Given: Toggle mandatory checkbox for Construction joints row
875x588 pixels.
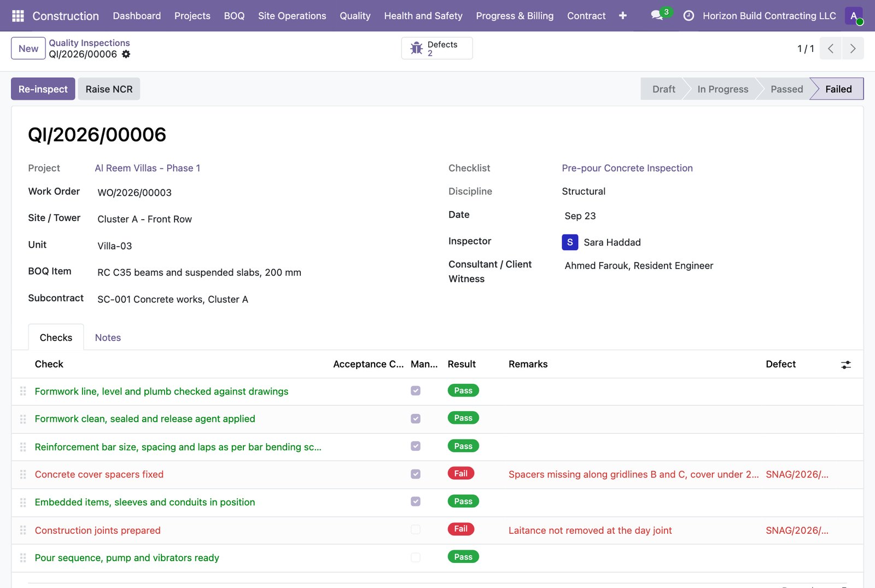Looking at the screenshot, I should (416, 529).
